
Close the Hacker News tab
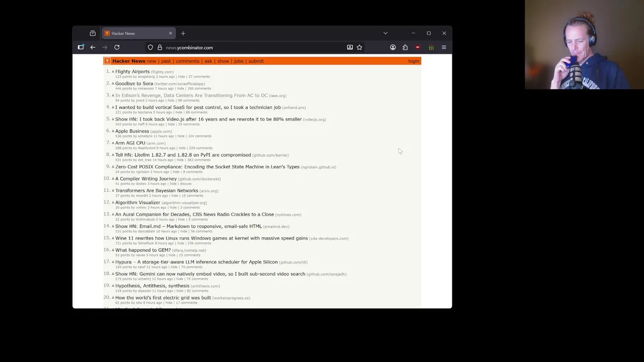(x=170, y=33)
